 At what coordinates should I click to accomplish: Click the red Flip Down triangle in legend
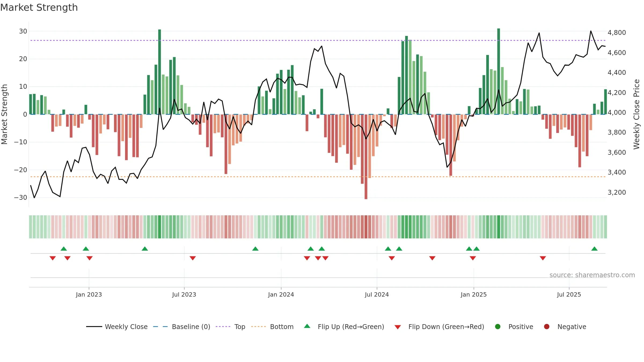click(x=398, y=327)
